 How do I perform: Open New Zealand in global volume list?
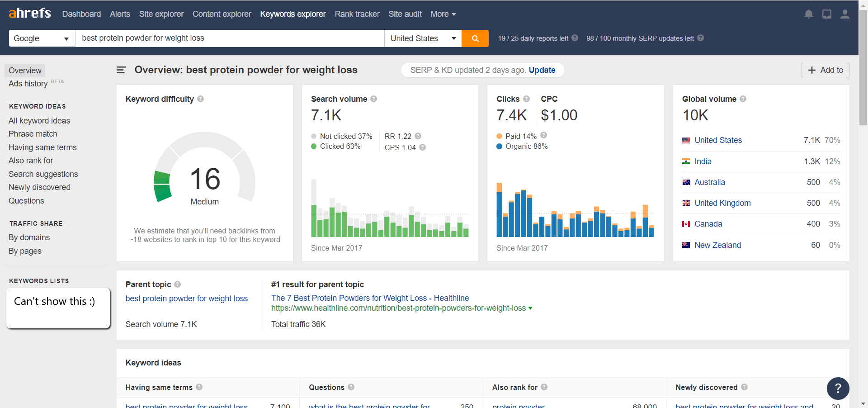tap(717, 245)
